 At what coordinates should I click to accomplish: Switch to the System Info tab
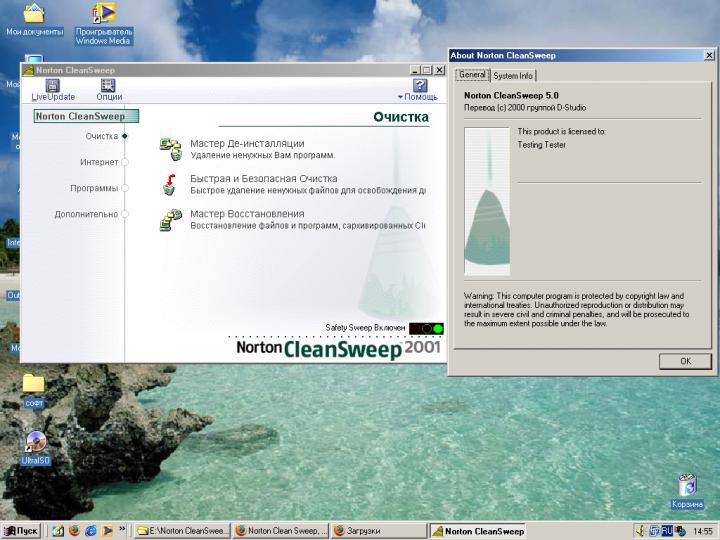[513, 76]
